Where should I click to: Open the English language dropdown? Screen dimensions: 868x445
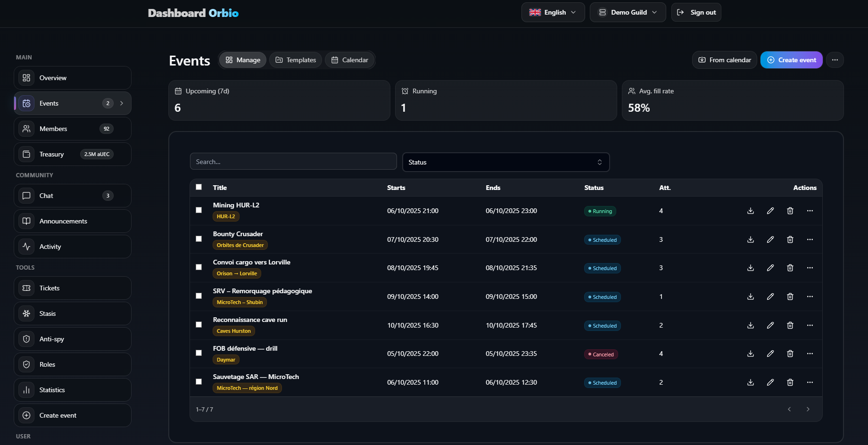point(553,12)
